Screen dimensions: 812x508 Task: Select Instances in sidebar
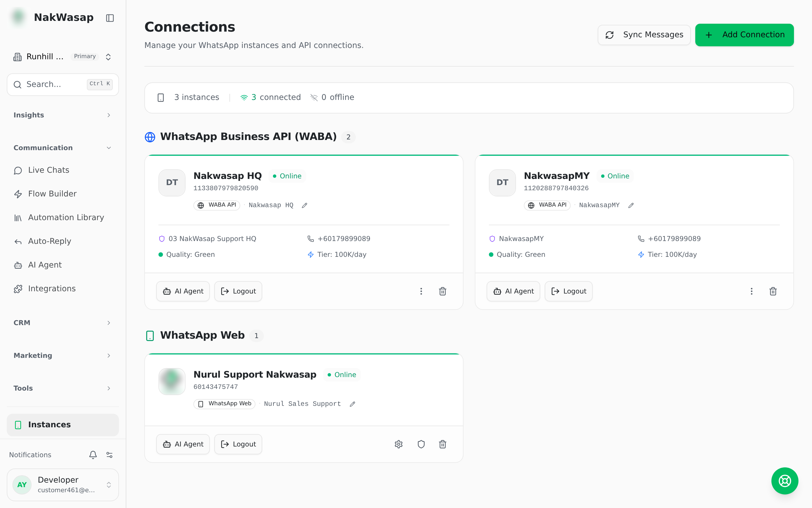(x=63, y=425)
